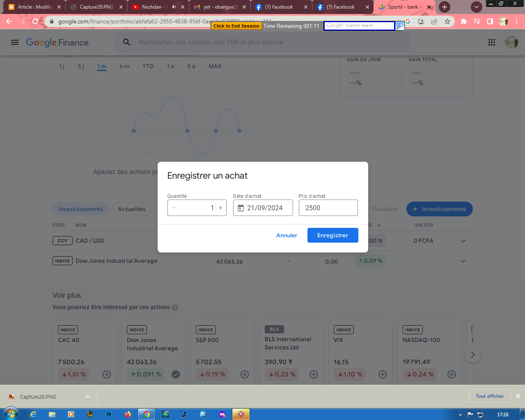This screenshot has width=525, height=420.
Task: Increase purchase quantity with plus button
Action: pyautogui.click(x=220, y=208)
